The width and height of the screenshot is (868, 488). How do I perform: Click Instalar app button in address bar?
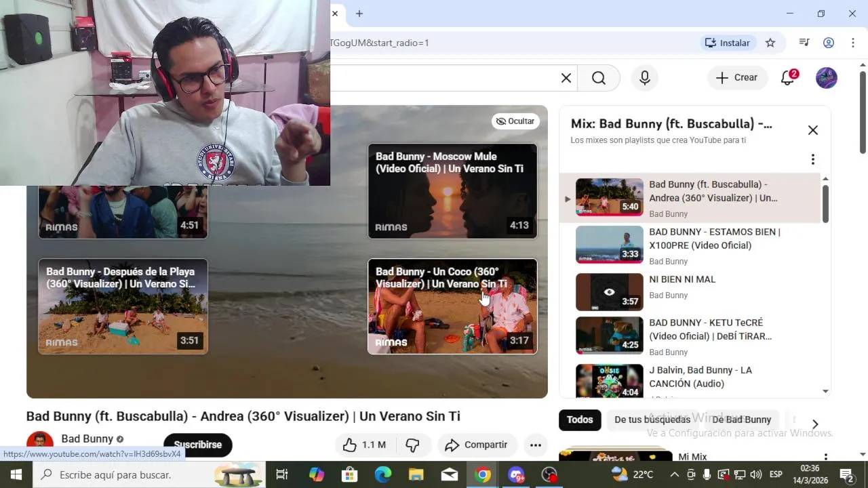[728, 43]
